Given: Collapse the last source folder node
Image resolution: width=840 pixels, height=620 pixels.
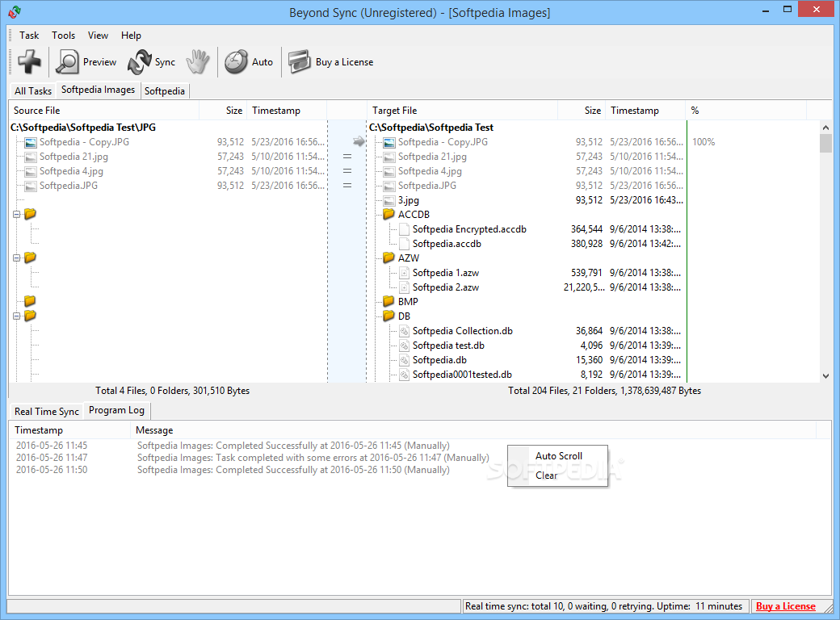Looking at the screenshot, I should point(17,316).
